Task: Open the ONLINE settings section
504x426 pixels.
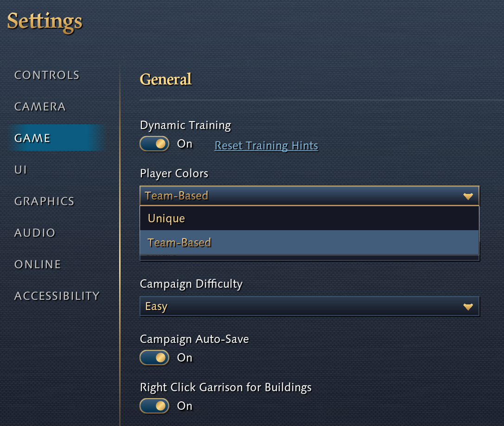Action: coord(38,264)
